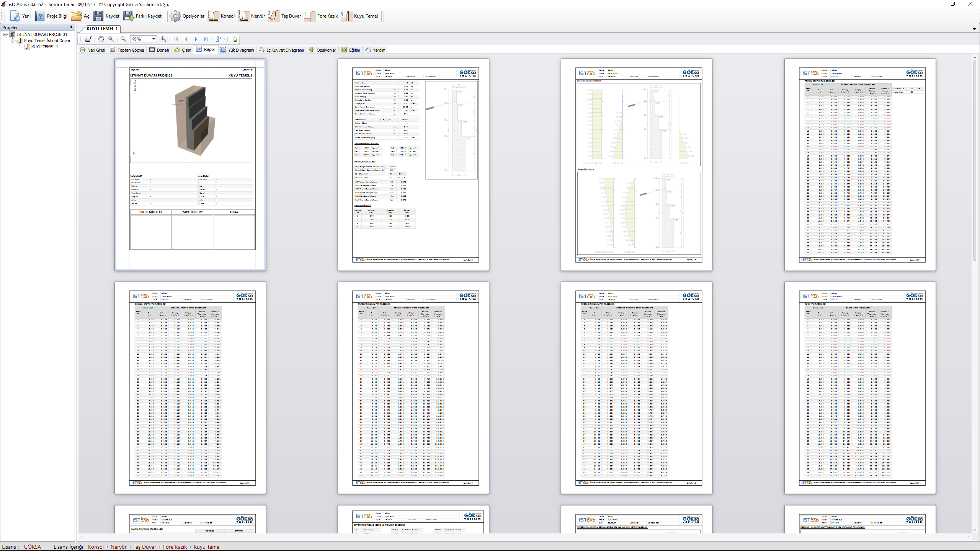This screenshot has height=551, width=980.
Task: Select ISTINAT DUVARI PROJE 01 in tree
Action: [x=42, y=34]
